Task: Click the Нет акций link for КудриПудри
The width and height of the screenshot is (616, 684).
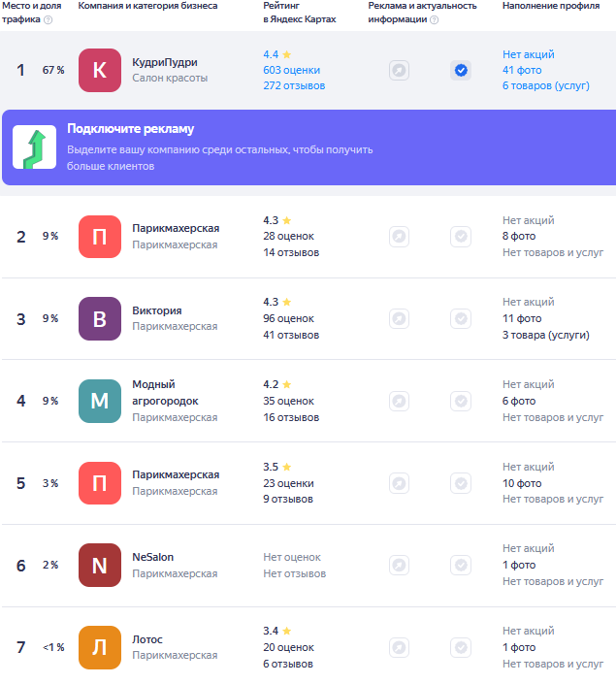Action: [529, 54]
